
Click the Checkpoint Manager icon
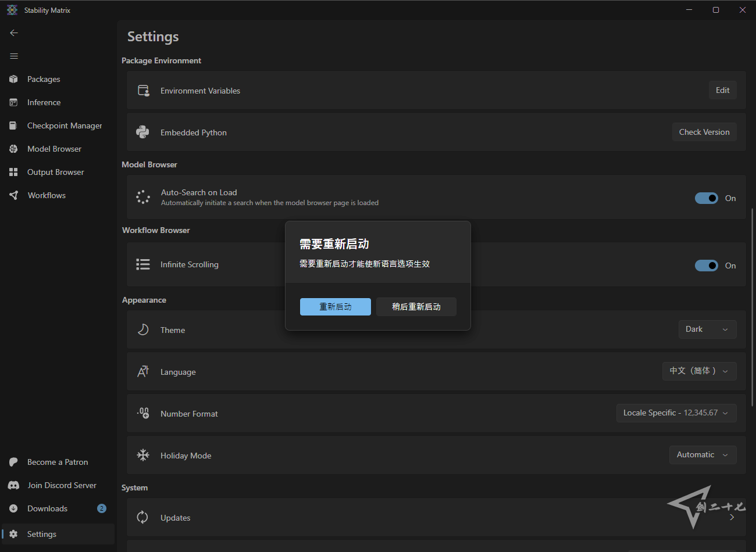[13, 126]
